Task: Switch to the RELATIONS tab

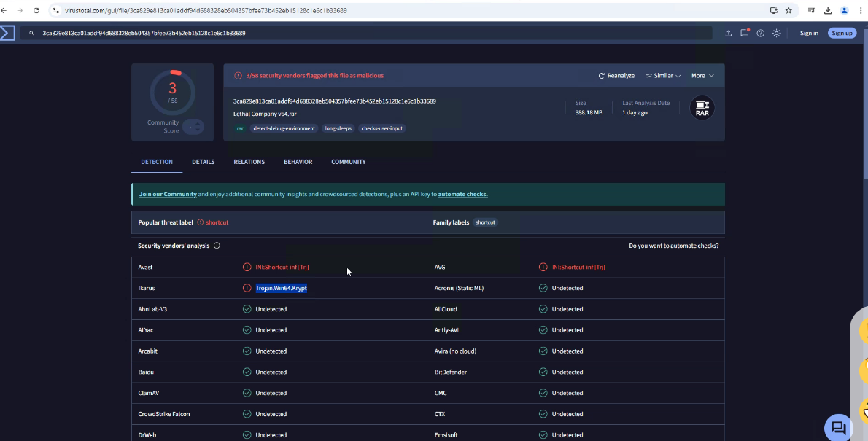Action: (x=249, y=162)
